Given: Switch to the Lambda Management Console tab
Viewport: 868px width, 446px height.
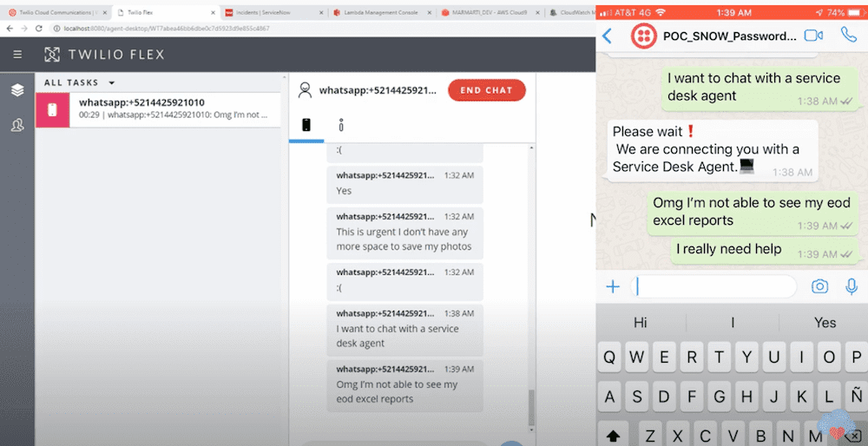Looking at the screenshot, I should [382, 12].
